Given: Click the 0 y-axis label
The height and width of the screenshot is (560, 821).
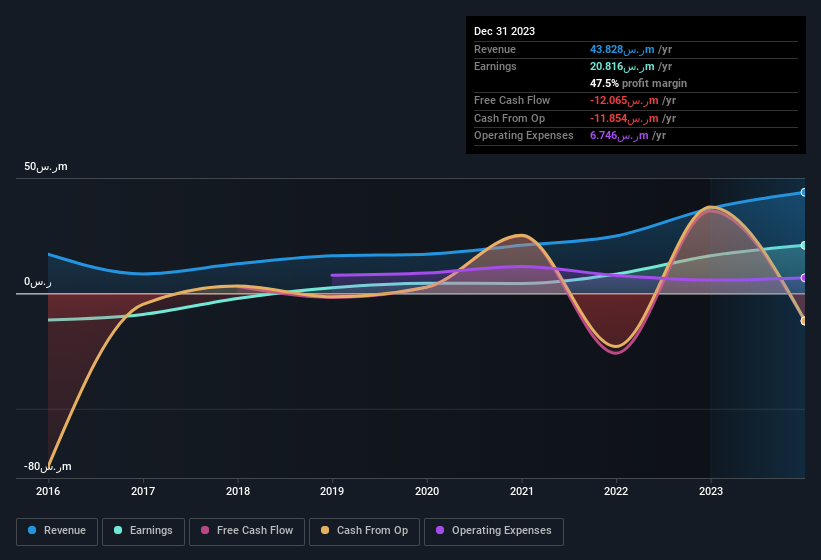Looking at the screenshot, I should coord(38,282).
